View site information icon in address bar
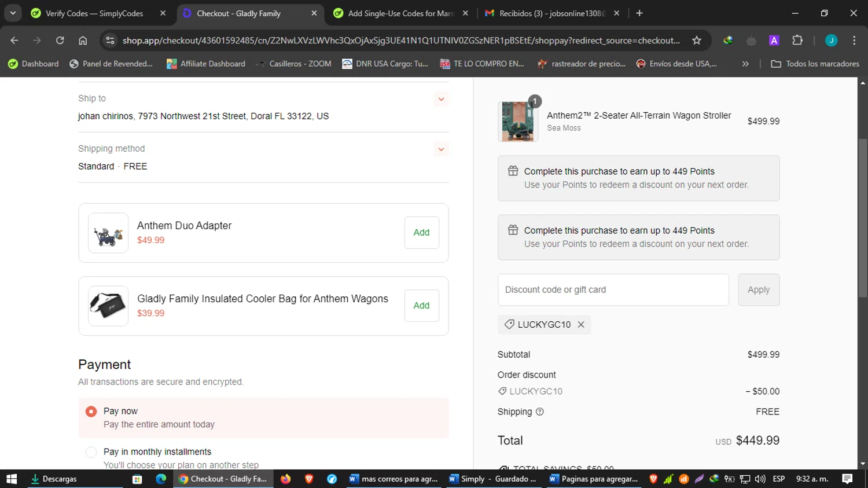 pyautogui.click(x=110, y=41)
